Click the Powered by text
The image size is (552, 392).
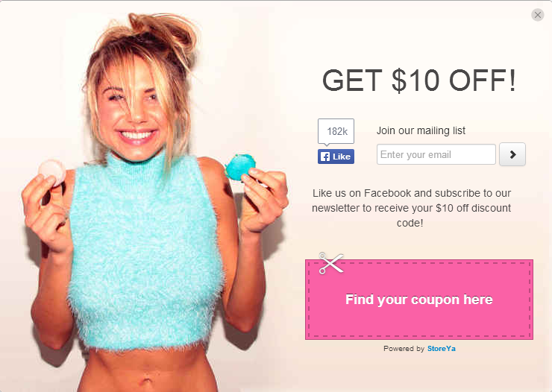[x=404, y=349]
